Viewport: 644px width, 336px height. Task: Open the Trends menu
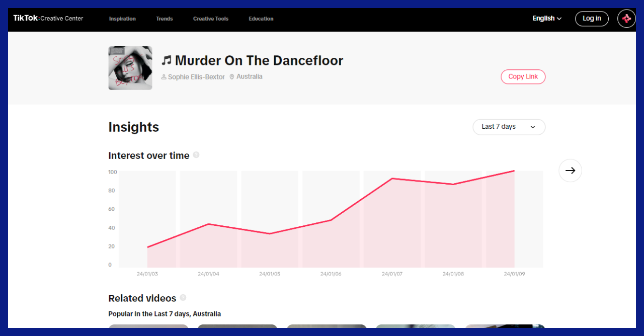[165, 19]
